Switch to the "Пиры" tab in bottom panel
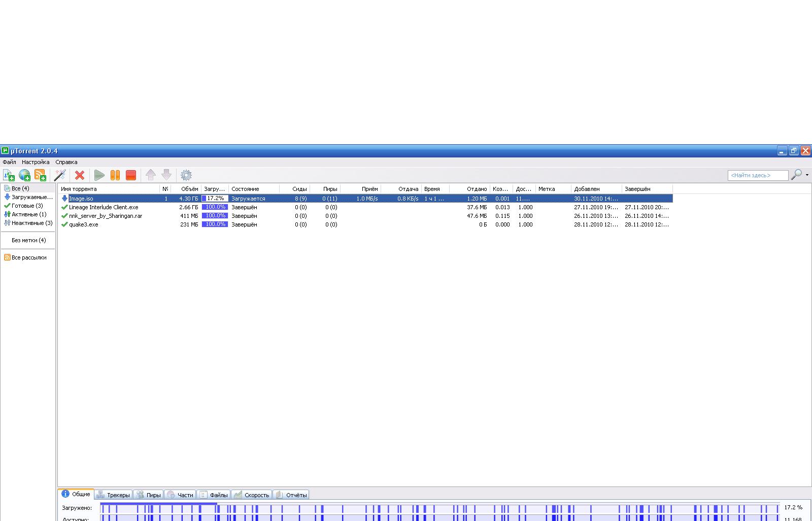The image size is (812, 521). (x=148, y=495)
